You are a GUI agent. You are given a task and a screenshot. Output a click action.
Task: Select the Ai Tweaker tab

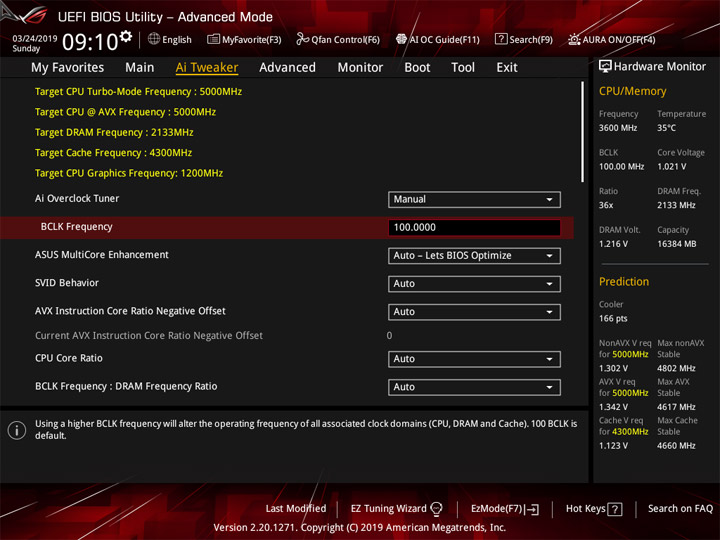pyautogui.click(x=207, y=68)
